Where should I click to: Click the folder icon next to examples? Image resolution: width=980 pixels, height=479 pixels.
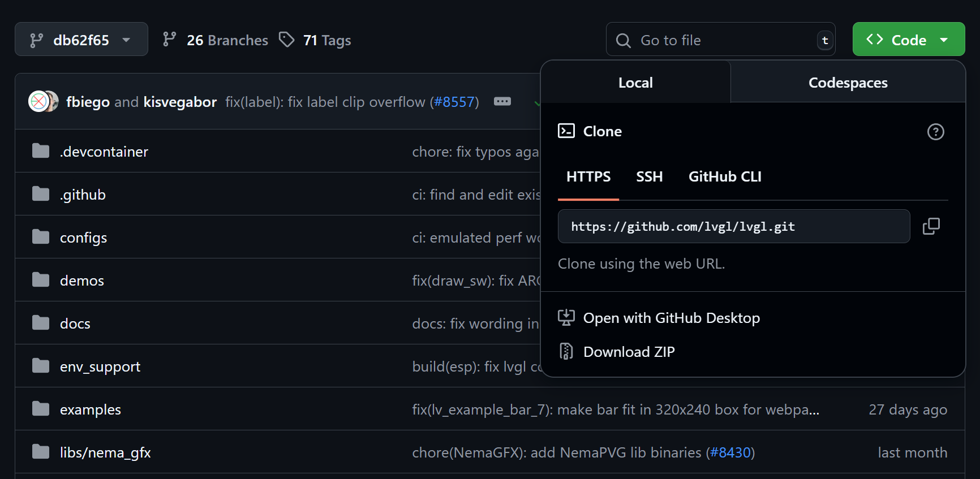coord(41,409)
